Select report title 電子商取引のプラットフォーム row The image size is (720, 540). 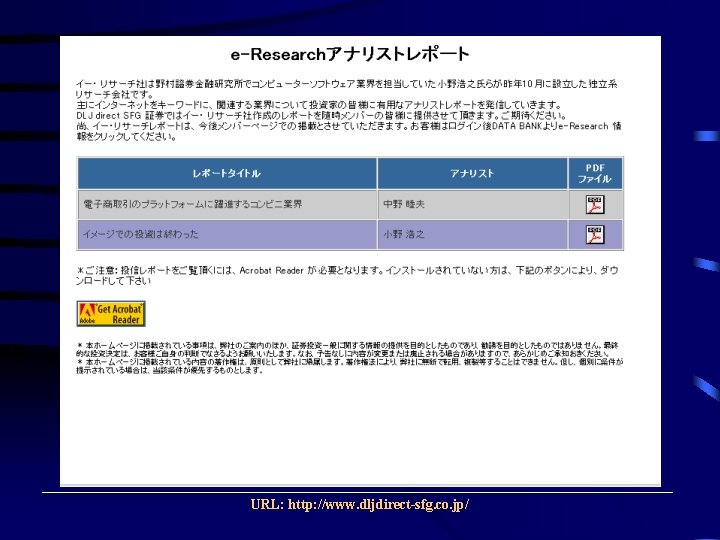pyautogui.click(x=192, y=204)
